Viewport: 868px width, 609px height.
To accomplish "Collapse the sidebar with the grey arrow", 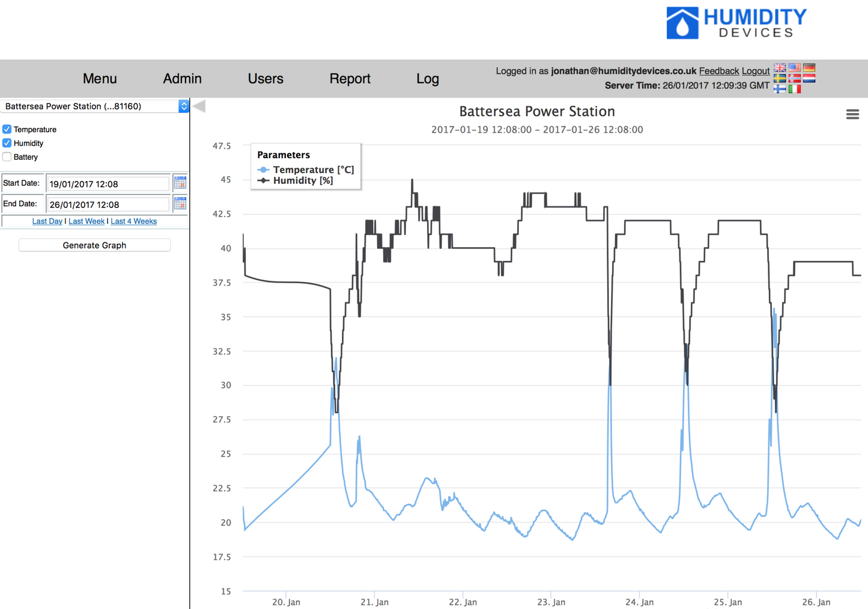I will coord(199,106).
